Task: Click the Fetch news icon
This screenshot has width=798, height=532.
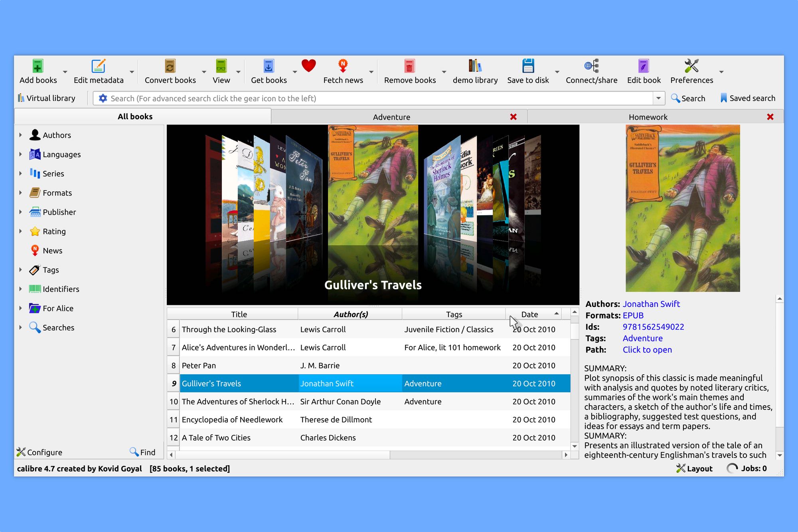Action: (x=343, y=66)
